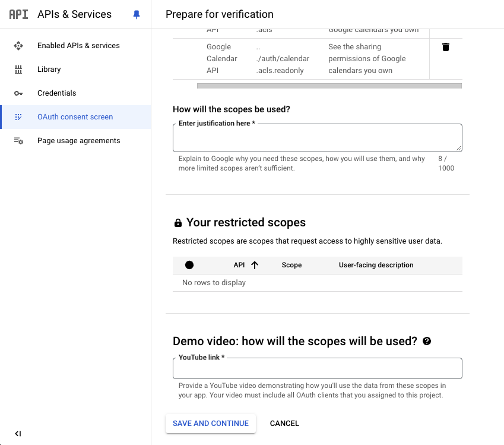Viewport: 504px width, 445px height.
Task: Click the SAVE AND CONTINUE button
Action: coord(211,424)
